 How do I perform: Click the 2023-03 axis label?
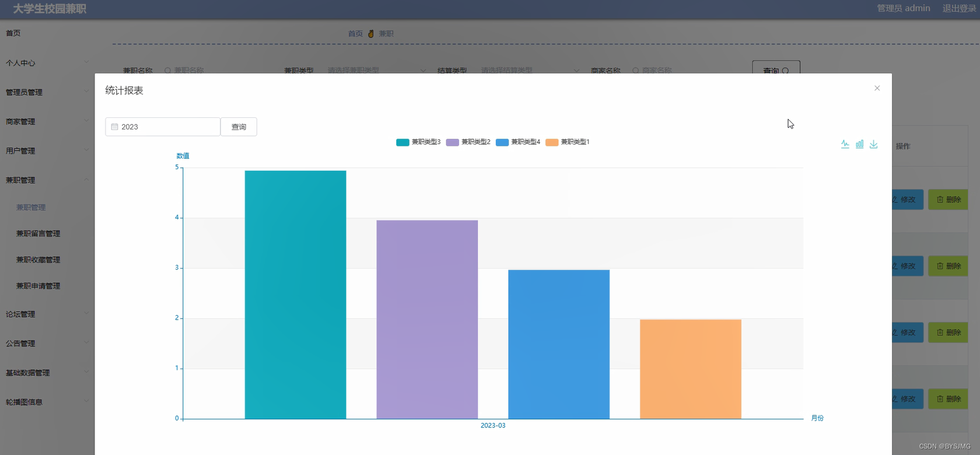pos(493,426)
